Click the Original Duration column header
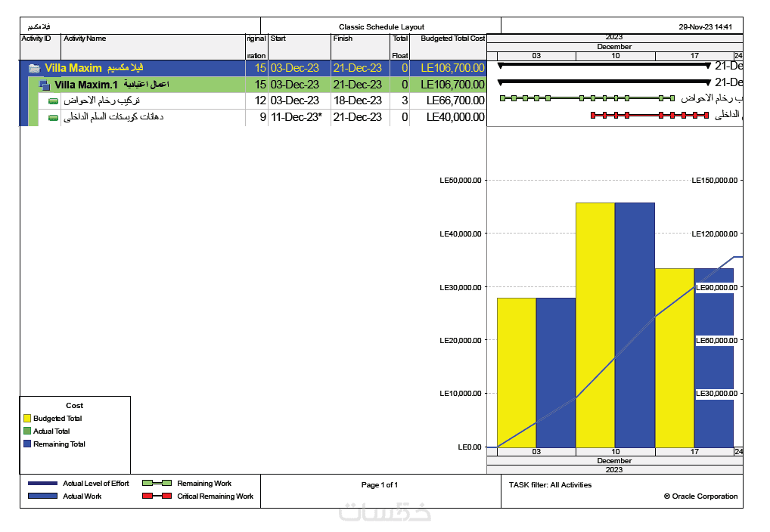770x532 pixels. pos(256,47)
